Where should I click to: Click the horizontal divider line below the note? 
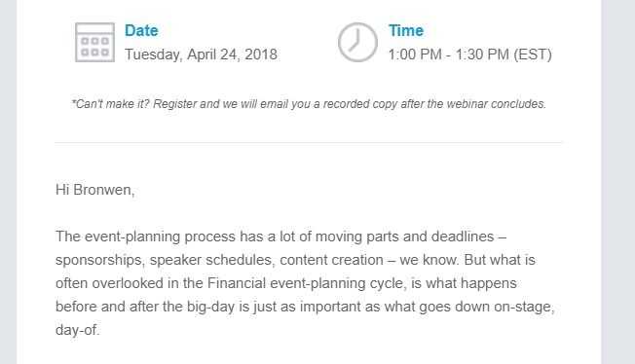point(309,142)
